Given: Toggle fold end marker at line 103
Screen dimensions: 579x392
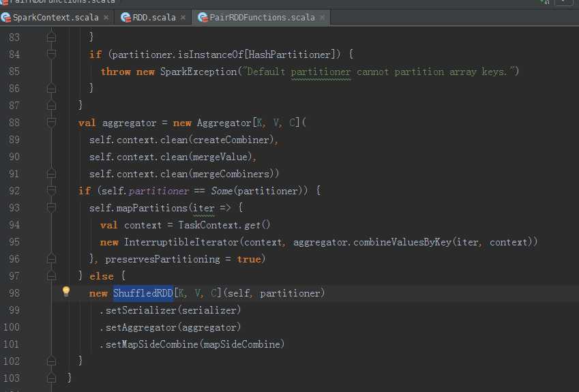Looking at the screenshot, I should point(51,378).
